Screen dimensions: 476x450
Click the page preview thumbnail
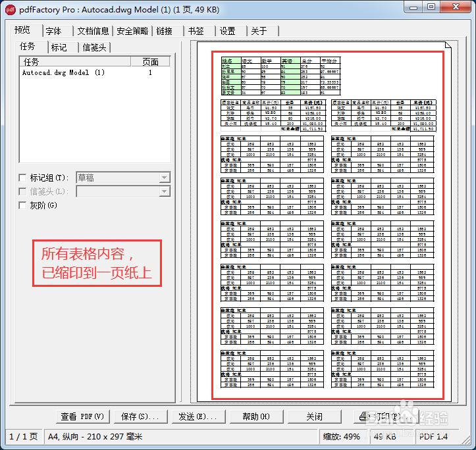point(324,222)
